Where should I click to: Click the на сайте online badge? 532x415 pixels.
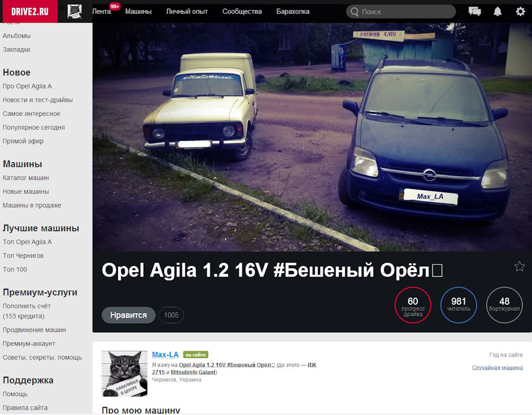pos(196,355)
